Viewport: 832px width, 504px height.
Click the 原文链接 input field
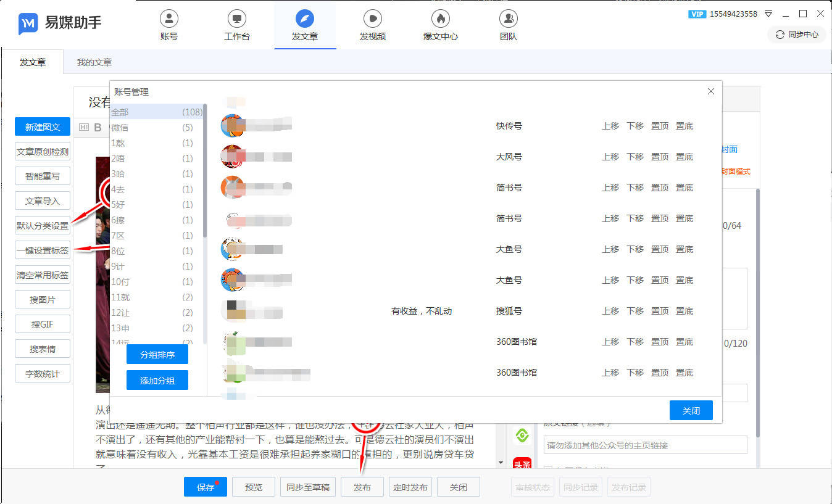(x=645, y=445)
